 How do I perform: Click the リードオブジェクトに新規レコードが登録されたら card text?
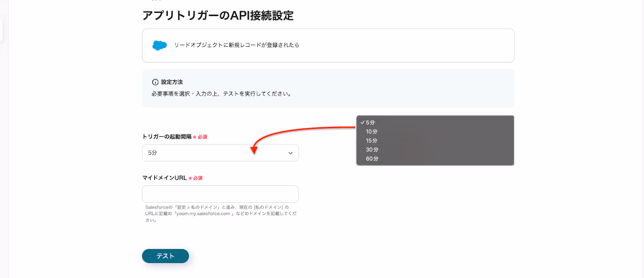(x=237, y=45)
